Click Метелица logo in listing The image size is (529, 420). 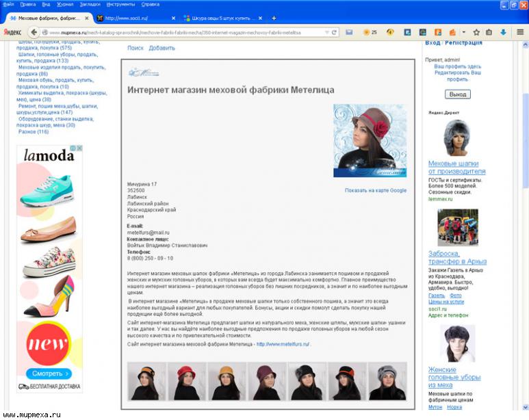click(144, 73)
